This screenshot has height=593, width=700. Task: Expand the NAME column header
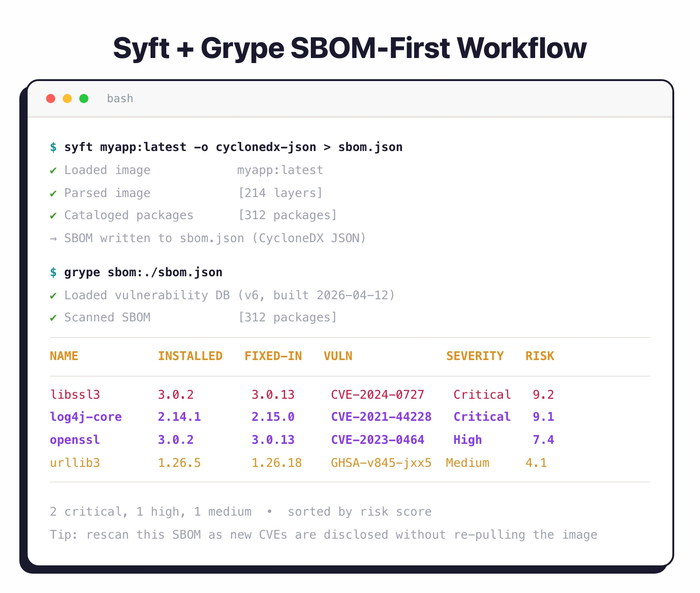(x=64, y=355)
